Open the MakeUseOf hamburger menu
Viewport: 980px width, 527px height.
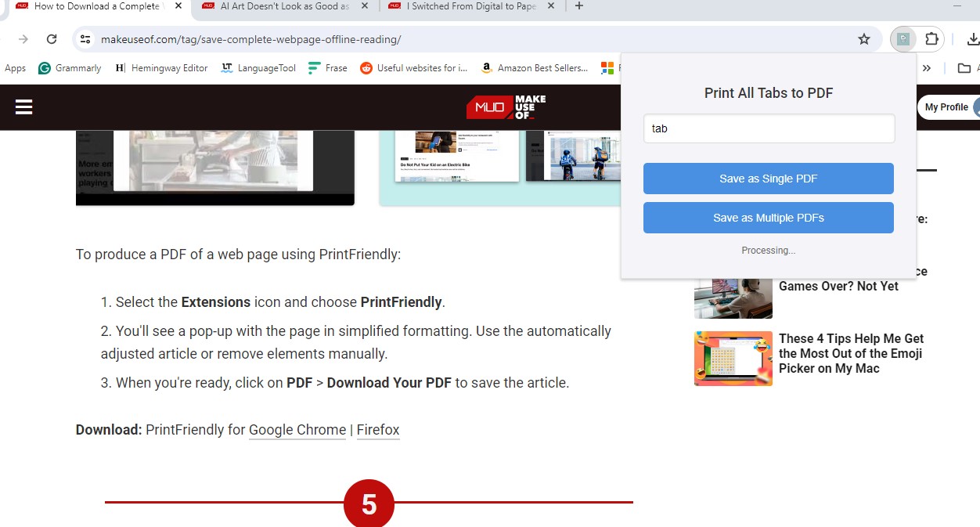[24, 107]
